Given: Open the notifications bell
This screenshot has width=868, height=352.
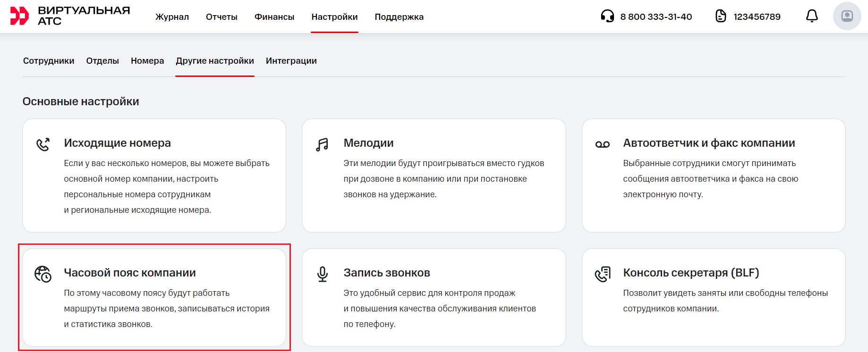Looking at the screenshot, I should (812, 17).
